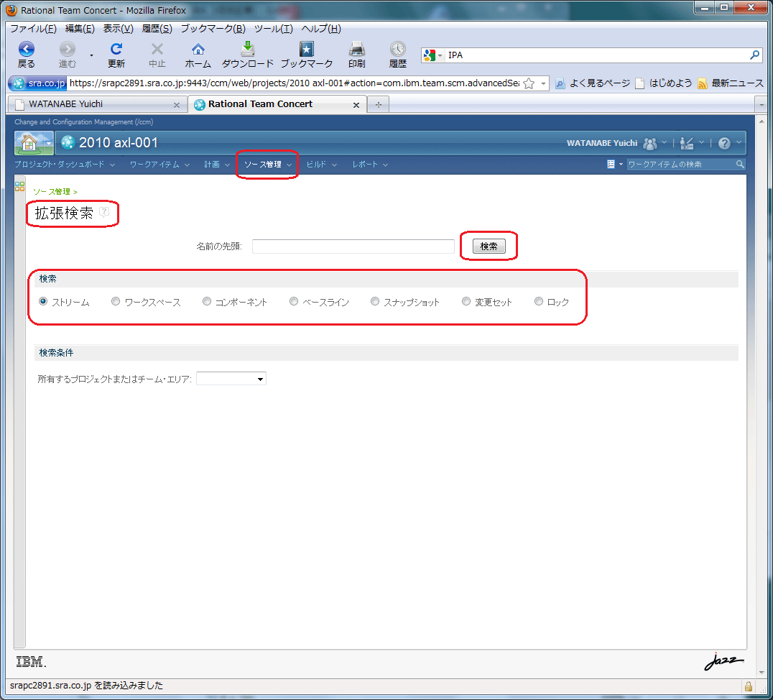
Task: Open the user profile settings icon
Action: [687, 143]
